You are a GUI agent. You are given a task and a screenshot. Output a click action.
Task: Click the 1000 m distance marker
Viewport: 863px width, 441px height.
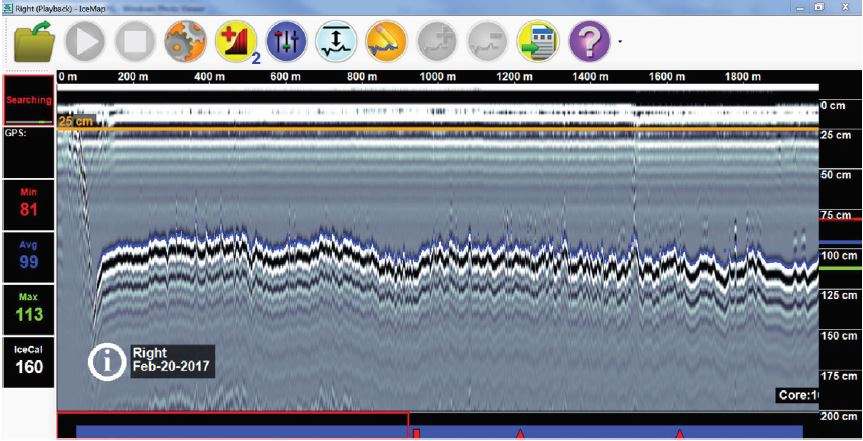pyautogui.click(x=438, y=77)
